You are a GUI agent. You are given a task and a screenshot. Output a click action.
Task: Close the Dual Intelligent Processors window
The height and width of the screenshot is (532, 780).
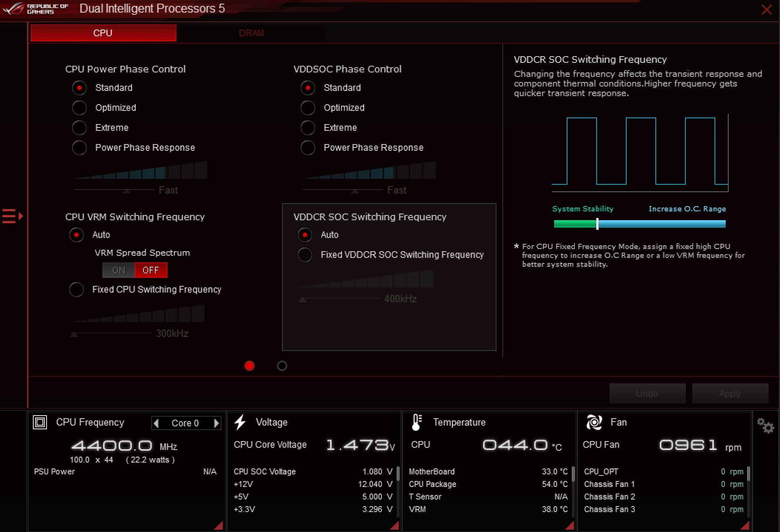[x=767, y=9]
